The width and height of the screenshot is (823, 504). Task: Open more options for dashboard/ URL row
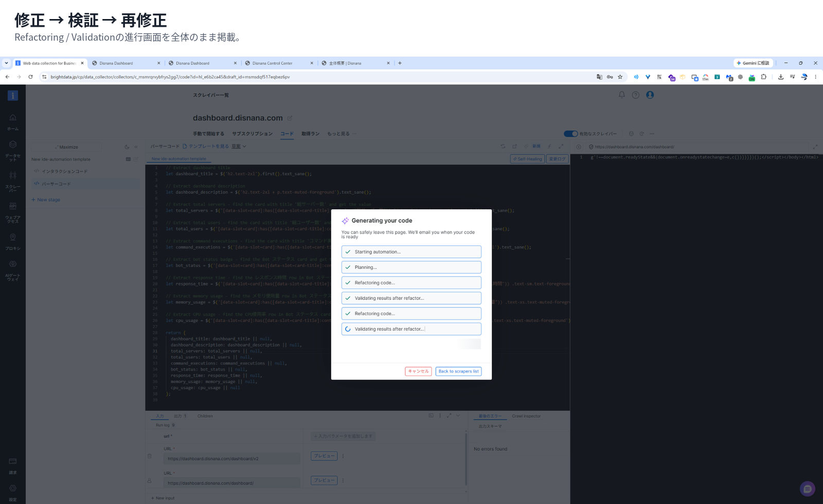pyautogui.click(x=343, y=480)
